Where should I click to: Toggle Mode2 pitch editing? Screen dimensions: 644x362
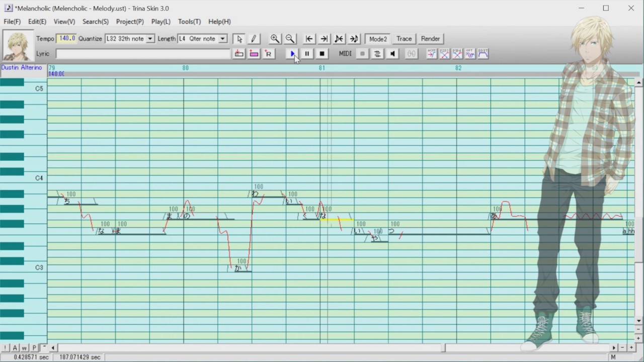click(378, 39)
